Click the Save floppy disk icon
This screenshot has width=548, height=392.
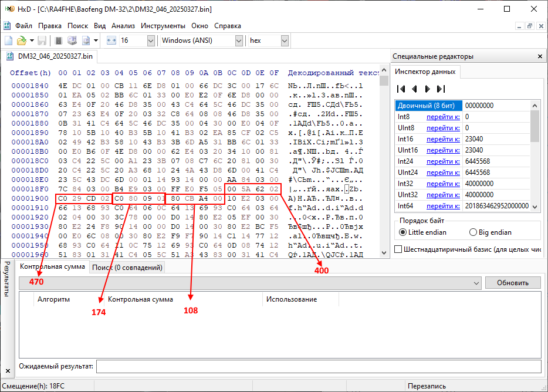[x=42, y=40]
